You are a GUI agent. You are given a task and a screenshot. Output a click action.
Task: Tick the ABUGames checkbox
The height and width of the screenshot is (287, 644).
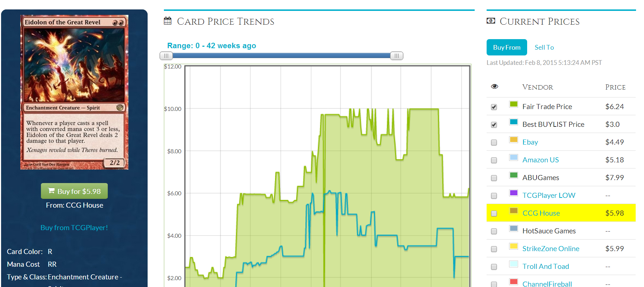tap(494, 178)
